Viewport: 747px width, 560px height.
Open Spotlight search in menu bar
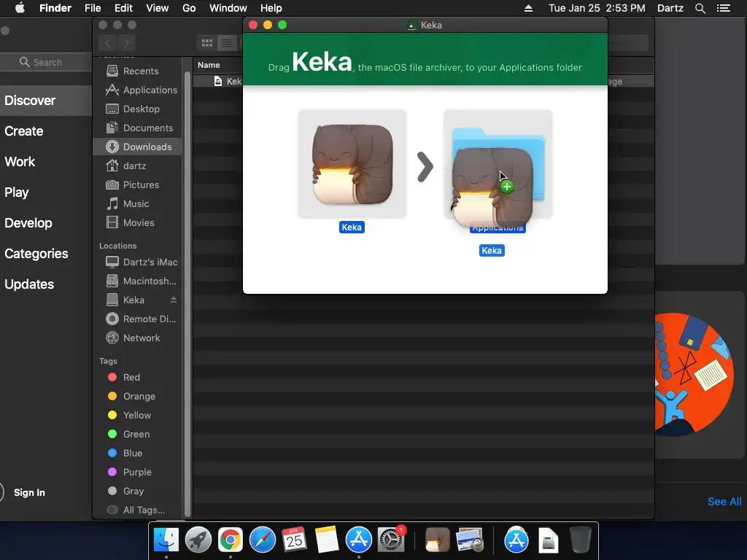coord(700,8)
